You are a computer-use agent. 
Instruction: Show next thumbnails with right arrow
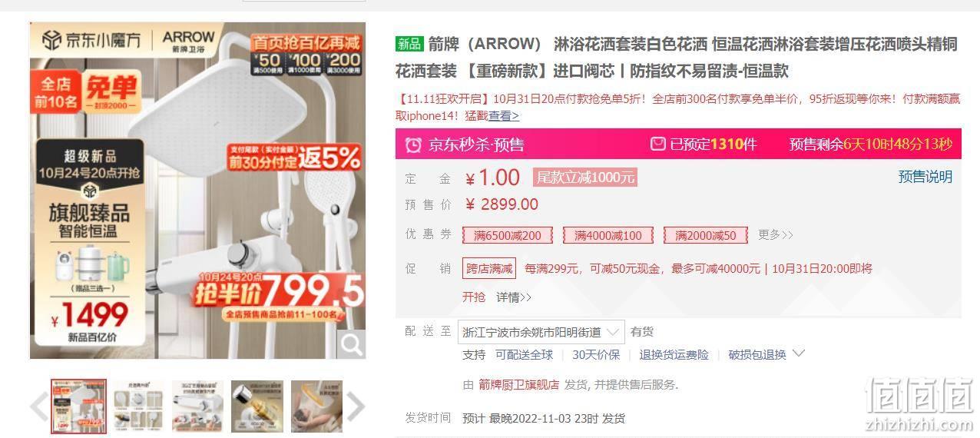click(356, 406)
